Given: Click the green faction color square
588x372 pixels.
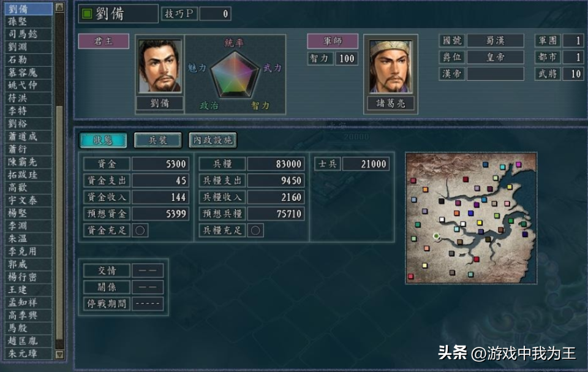Looking at the screenshot, I should coord(87,14).
